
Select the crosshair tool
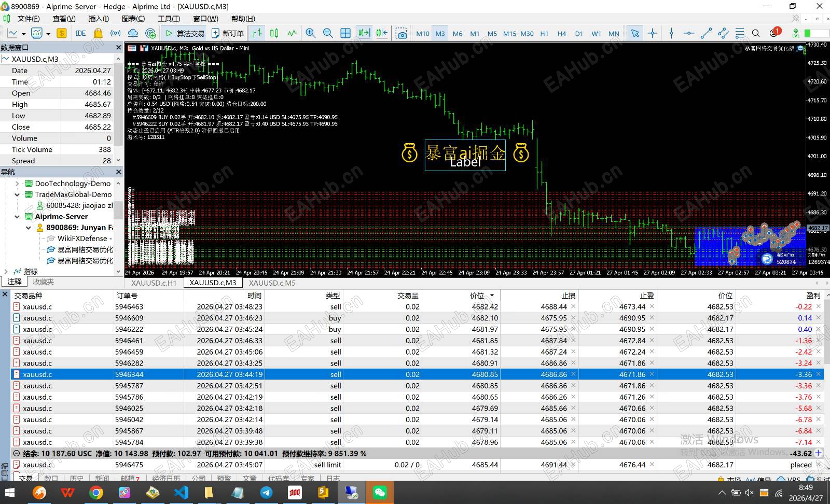(653, 33)
